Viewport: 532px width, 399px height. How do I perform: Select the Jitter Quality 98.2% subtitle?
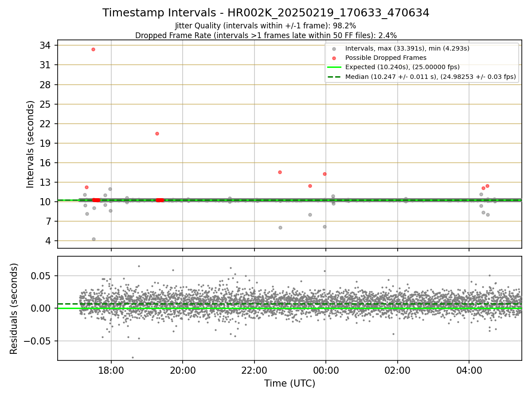pos(266,26)
